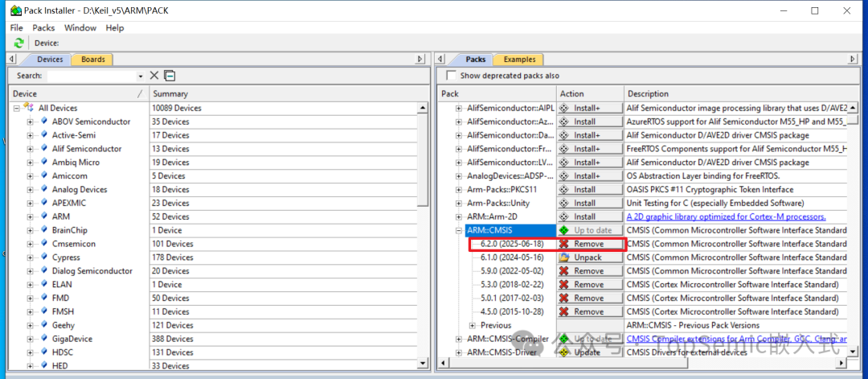Click the GigaDevice vendor icon
The height and width of the screenshot is (379, 868).
[x=44, y=339]
